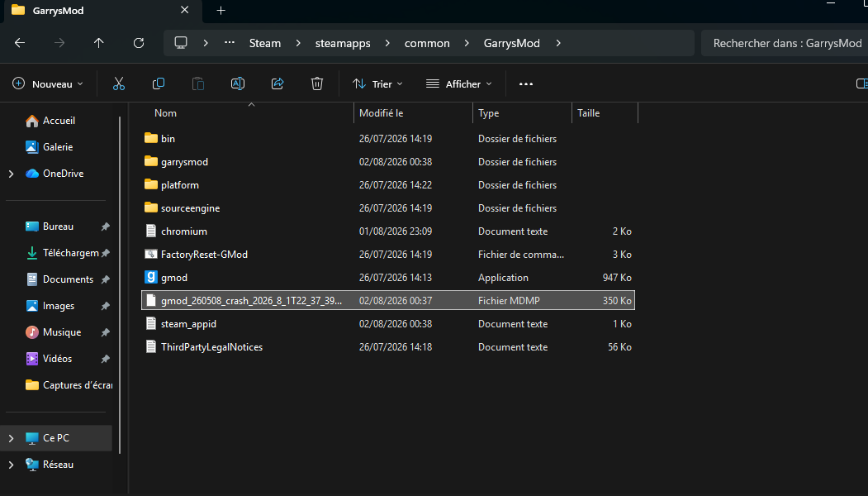Click Application type of gmod row

pos(503,278)
